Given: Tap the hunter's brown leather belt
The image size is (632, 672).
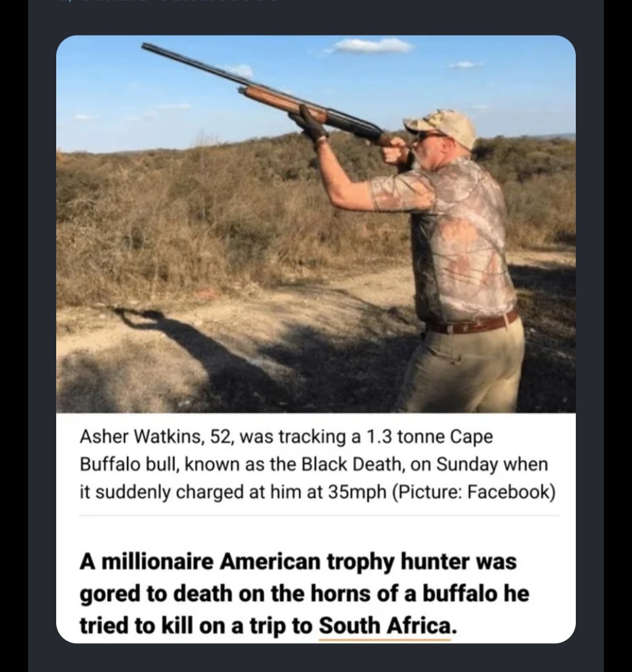Looking at the screenshot, I should (x=472, y=324).
